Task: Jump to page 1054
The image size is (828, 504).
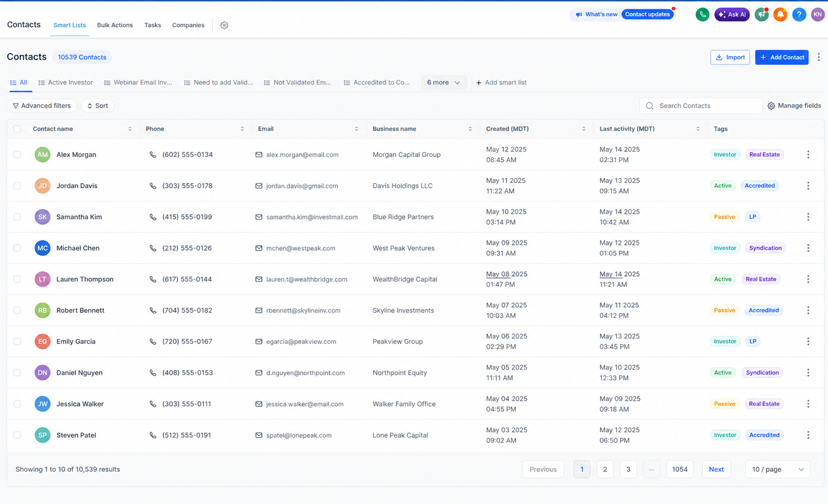Action: [680, 470]
